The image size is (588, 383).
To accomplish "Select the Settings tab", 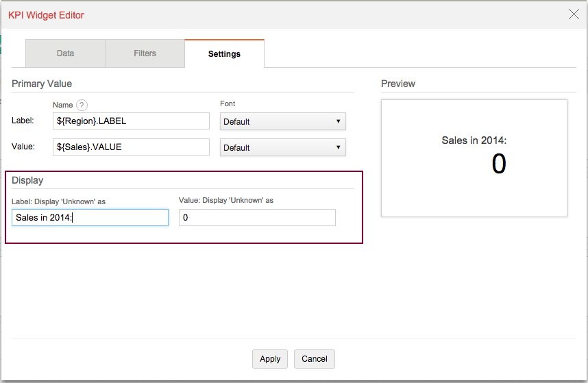I will tap(224, 53).
